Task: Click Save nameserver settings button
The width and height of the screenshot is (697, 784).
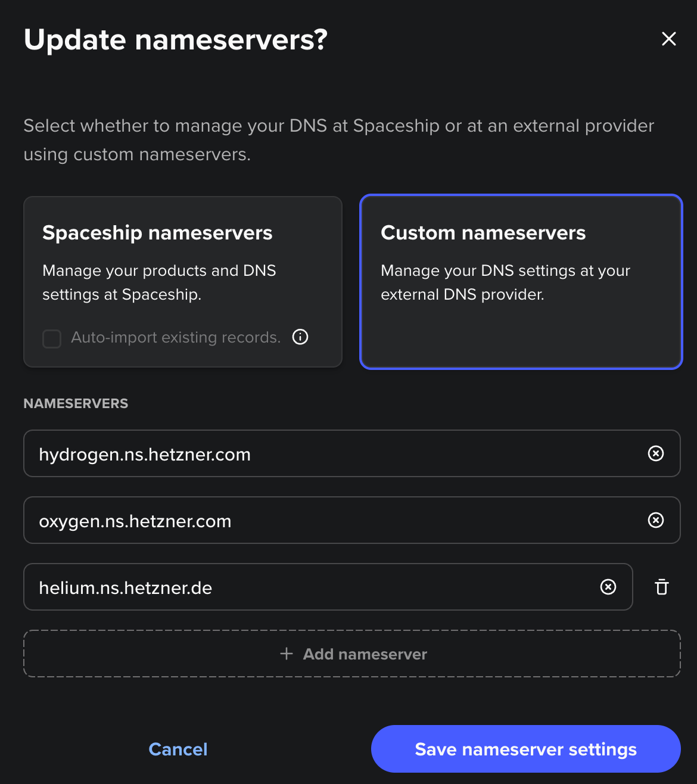Action: (525, 749)
